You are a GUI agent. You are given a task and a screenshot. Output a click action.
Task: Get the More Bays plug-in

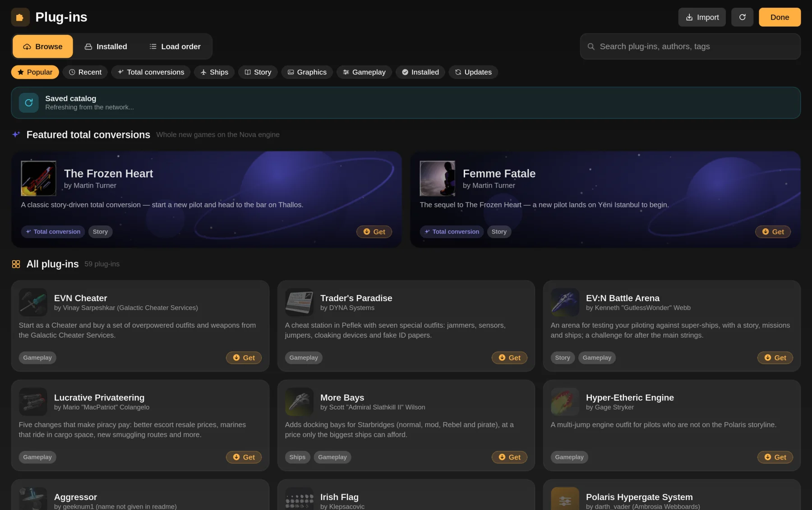[x=509, y=457]
